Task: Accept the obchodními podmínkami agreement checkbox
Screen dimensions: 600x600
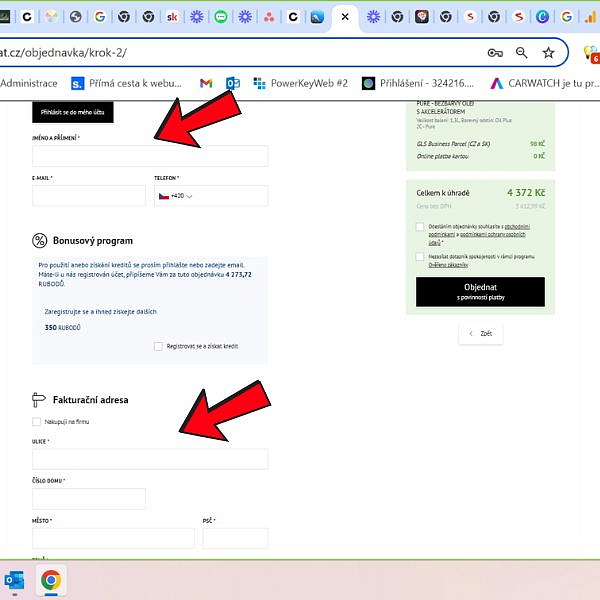Action: 419,227
